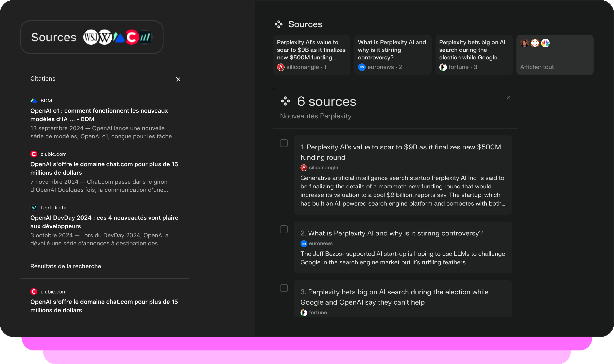The image size is (614, 364).
Task: Click the red Clubic C icon in Sources pill
Action: point(132,37)
